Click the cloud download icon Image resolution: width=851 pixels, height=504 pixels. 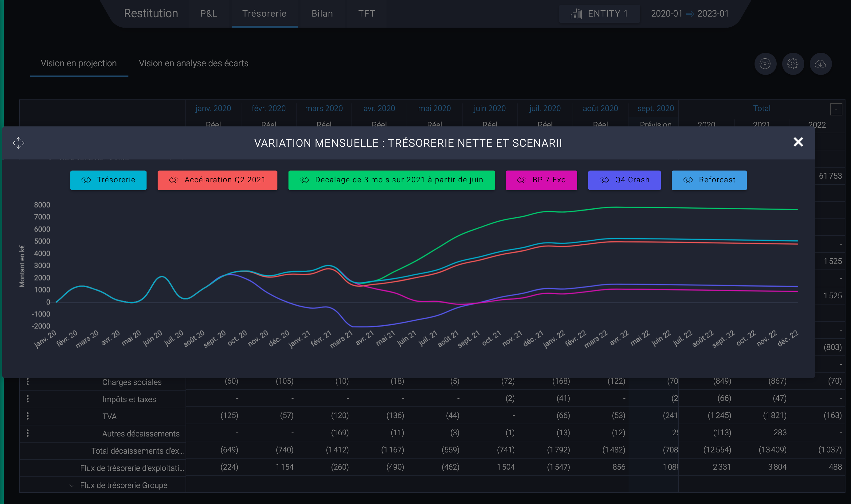pos(820,64)
